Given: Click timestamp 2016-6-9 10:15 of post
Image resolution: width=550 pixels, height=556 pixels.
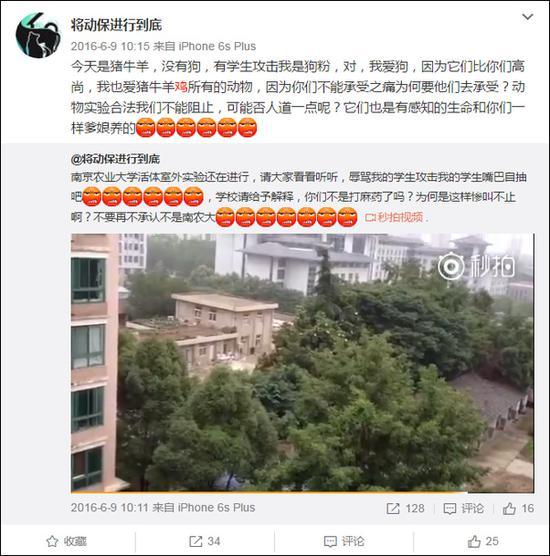Looking at the screenshot, I should (x=110, y=46).
